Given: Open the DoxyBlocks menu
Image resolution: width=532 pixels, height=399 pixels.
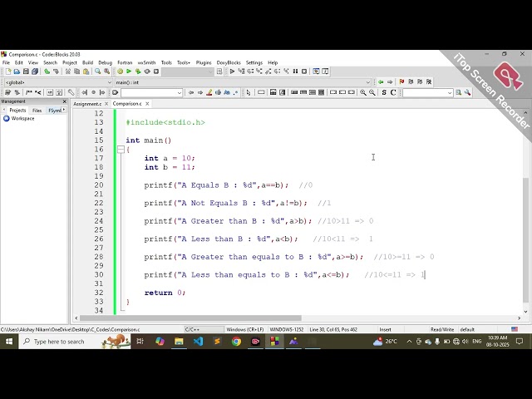Looking at the screenshot, I should [x=229, y=63].
